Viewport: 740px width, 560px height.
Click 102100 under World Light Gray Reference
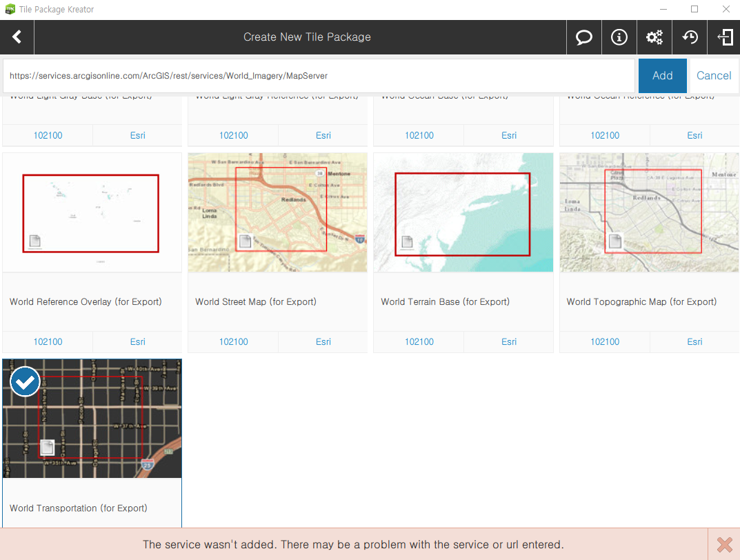[233, 135]
